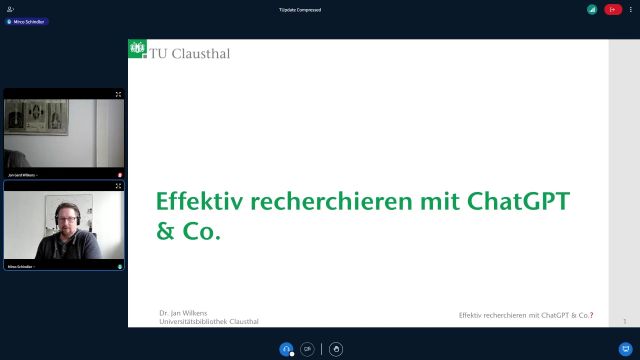Click the slide footer 'Effektiv recherchieren mit ChatGPT & Co.?'
640x360 pixels.
(x=526, y=315)
